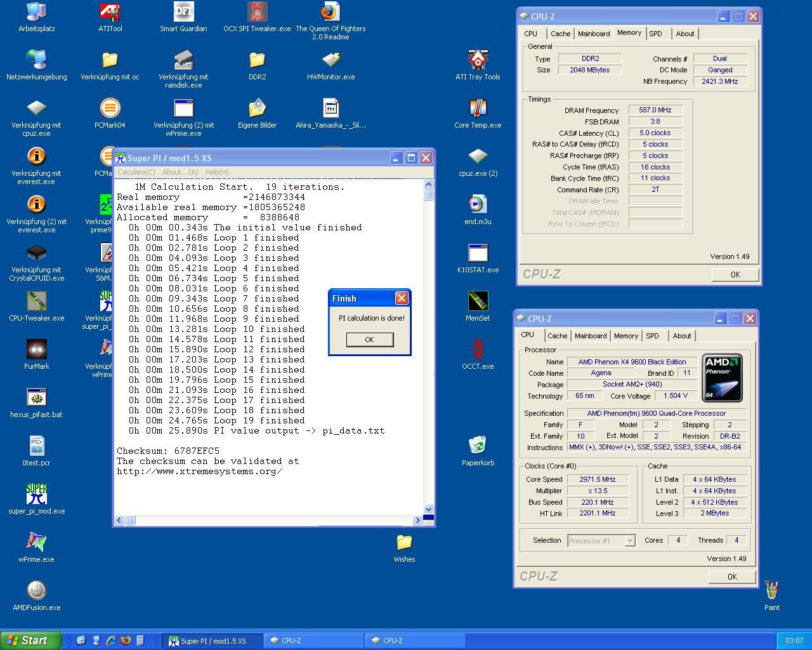Open Netzwerkumgebung icon
The height and width of the screenshot is (650, 812).
tap(36, 65)
